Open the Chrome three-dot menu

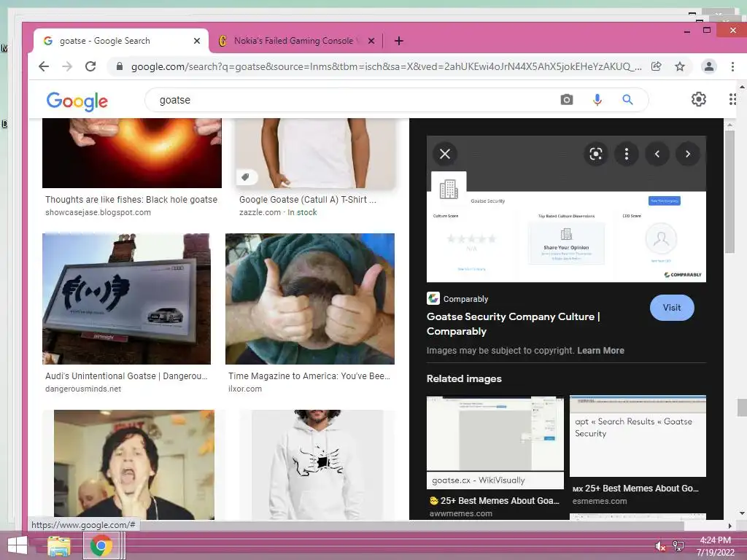(732, 66)
